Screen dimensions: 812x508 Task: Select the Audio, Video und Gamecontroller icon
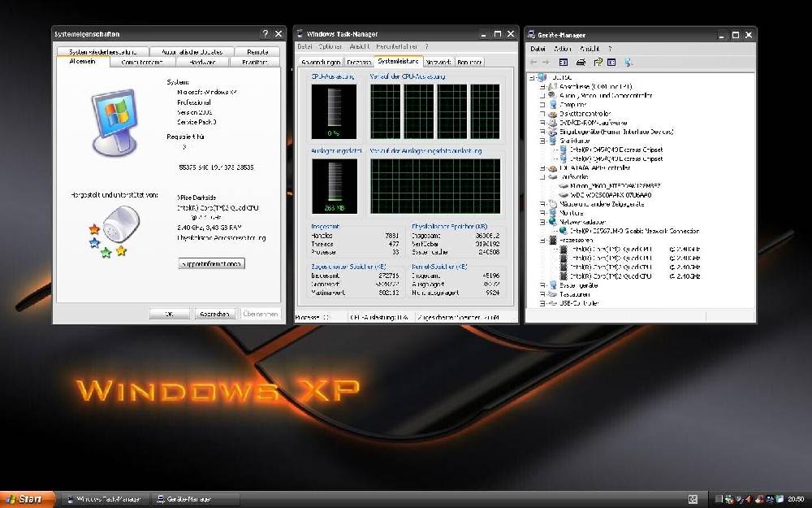(x=552, y=95)
